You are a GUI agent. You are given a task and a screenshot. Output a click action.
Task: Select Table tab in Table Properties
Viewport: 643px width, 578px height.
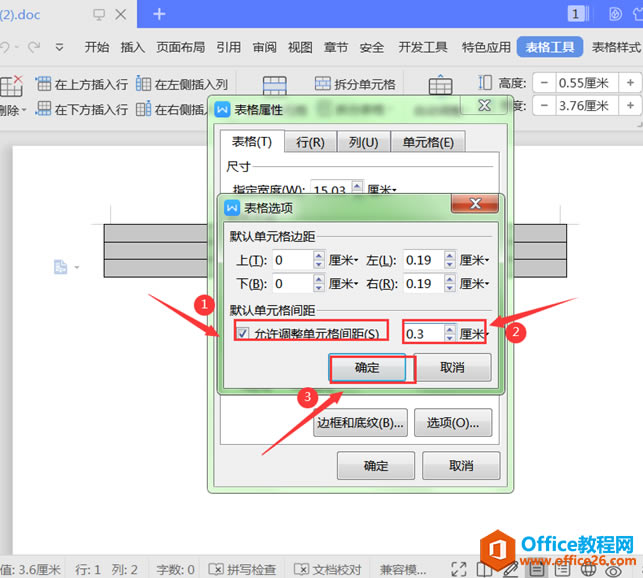[252, 142]
